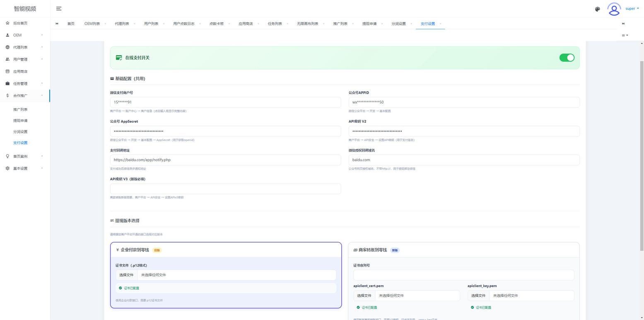Open 分润设置 in the sidebar
This screenshot has height=320, width=644.
(20, 132)
